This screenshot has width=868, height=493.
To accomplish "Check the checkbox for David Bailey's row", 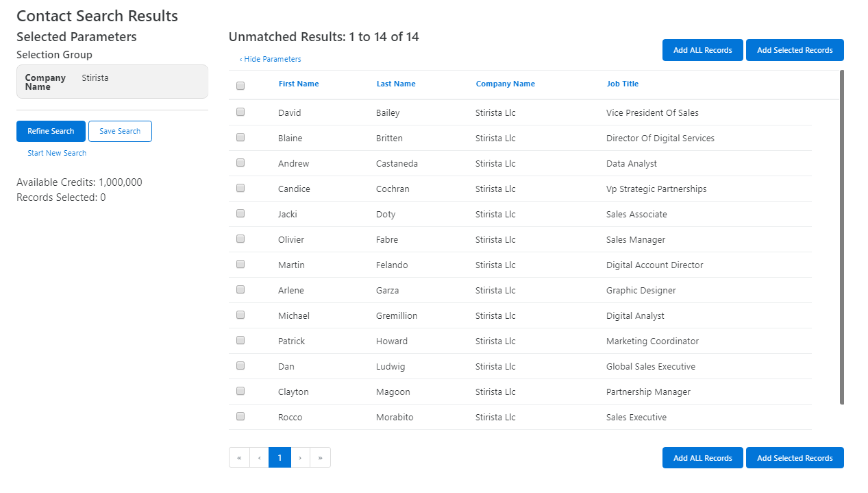I will coord(240,111).
